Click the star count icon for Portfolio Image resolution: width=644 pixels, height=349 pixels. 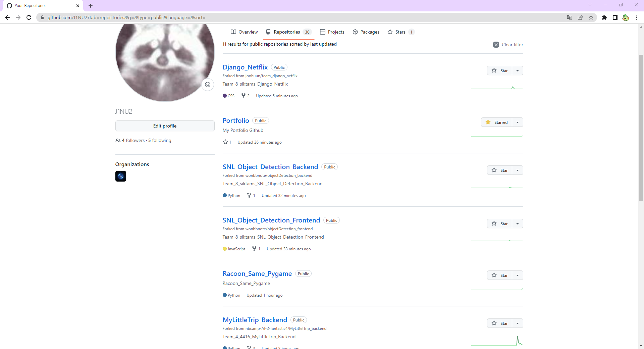point(225,142)
